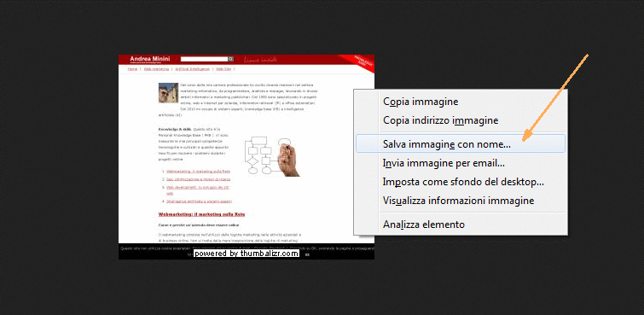Click Salva immagine con nome…
This screenshot has height=315, width=644.
461,144
